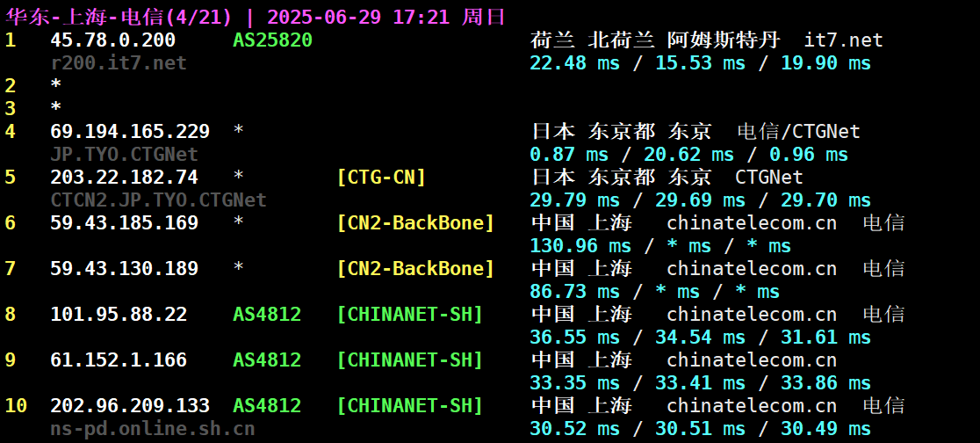
Task: Click IP address 61.152.1.166
Action: [x=119, y=359]
